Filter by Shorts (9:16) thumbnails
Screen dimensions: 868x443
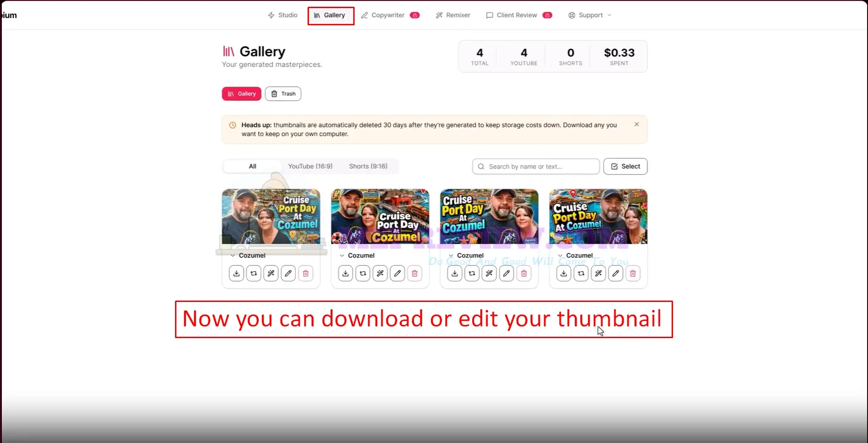(x=368, y=166)
